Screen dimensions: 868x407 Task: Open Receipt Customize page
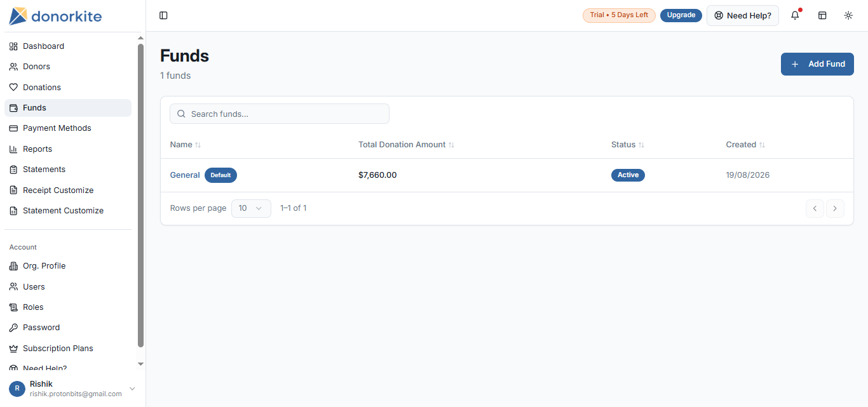68,190
